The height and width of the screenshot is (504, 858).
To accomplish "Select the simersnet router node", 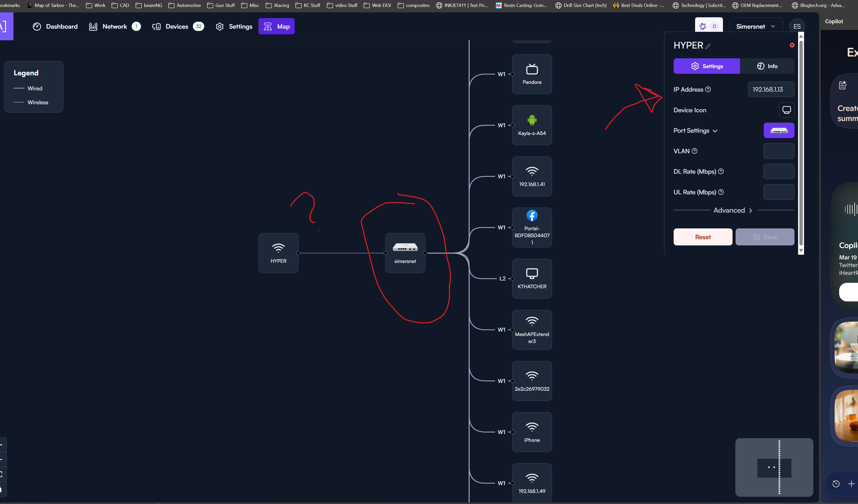I will (x=405, y=253).
